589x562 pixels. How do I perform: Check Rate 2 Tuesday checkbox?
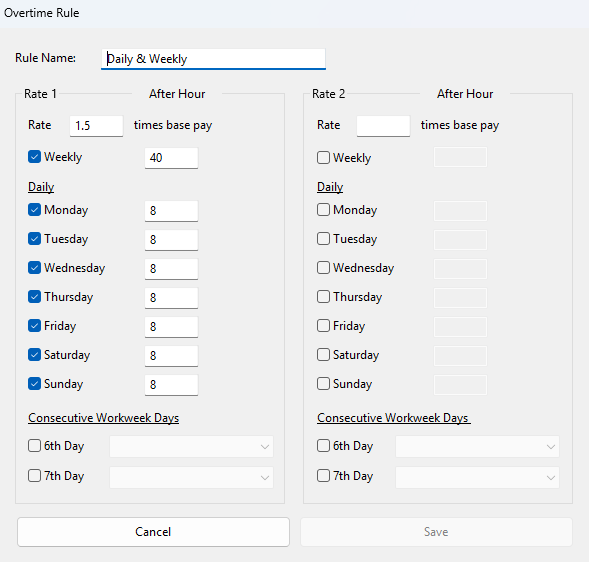323,239
